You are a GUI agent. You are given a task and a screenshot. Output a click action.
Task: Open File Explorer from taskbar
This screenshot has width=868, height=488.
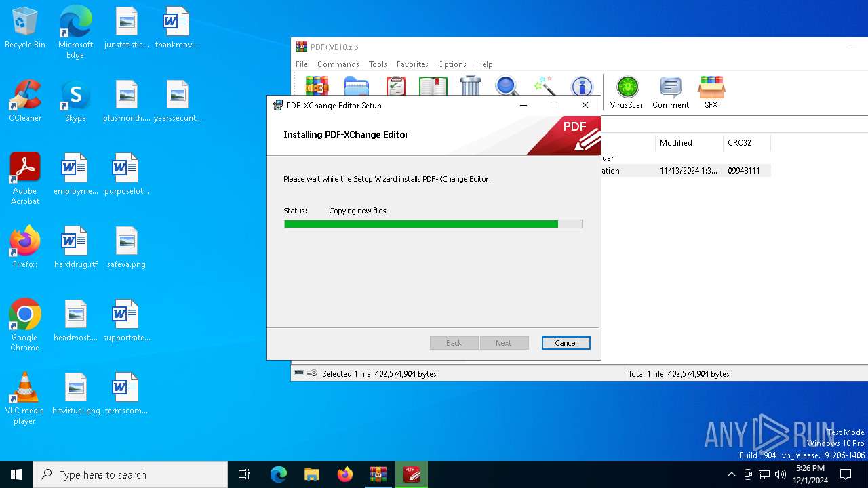tap(312, 474)
